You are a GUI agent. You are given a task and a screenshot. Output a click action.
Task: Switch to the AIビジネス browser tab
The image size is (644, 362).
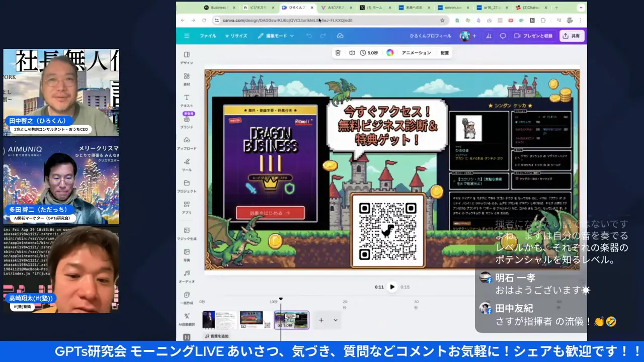335,8
